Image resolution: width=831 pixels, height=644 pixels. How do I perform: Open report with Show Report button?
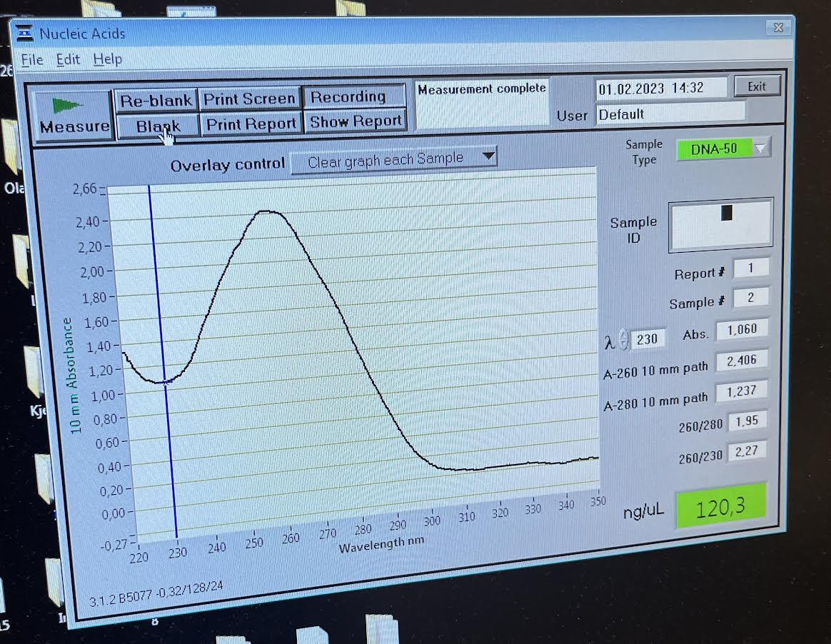[x=356, y=121]
